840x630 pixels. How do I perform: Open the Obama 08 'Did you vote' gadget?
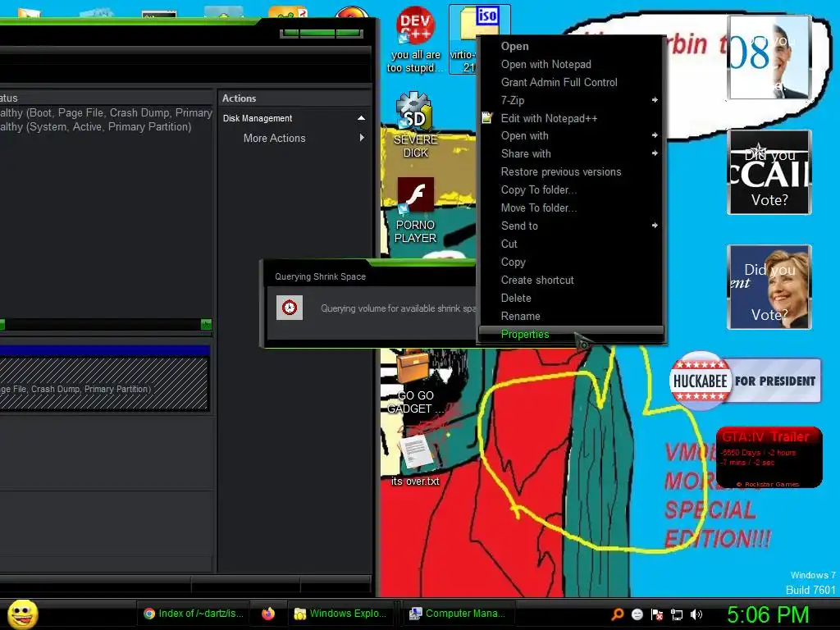point(769,57)
